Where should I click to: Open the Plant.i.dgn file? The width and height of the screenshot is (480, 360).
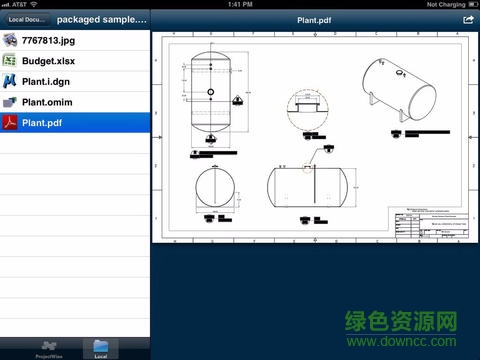point(75,82)
